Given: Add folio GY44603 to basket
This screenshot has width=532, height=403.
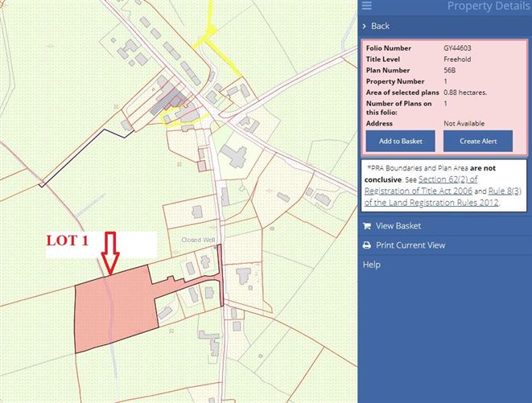Looking at the screenshot, I should click(x=400, y=141).
